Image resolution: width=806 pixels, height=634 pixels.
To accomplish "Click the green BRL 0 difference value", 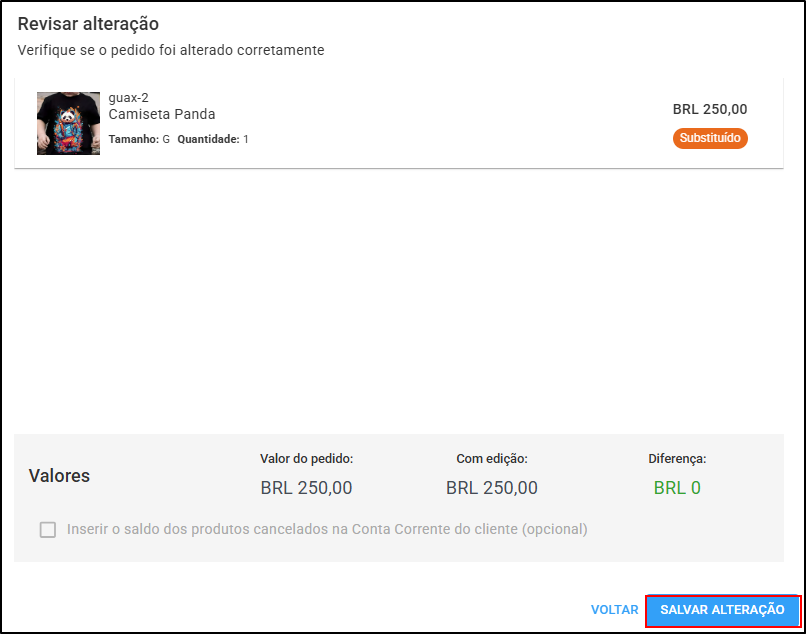I will click(x=677, y=487).
